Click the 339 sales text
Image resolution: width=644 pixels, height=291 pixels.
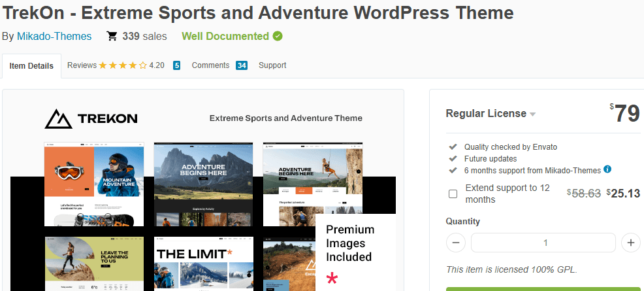pos(144,36)
